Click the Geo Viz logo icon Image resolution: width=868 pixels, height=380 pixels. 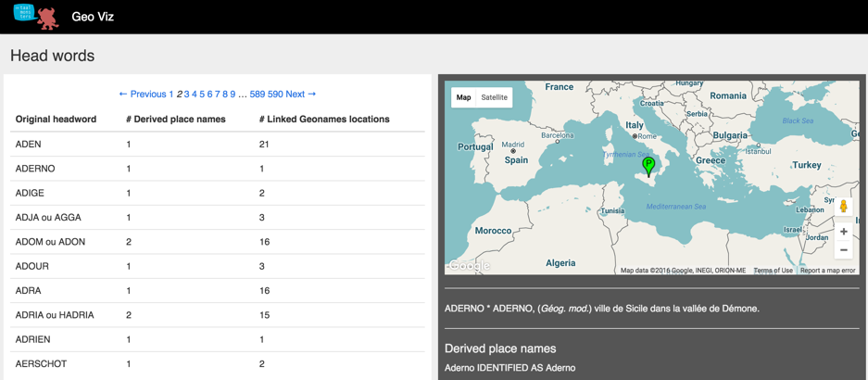pos(35,17)
